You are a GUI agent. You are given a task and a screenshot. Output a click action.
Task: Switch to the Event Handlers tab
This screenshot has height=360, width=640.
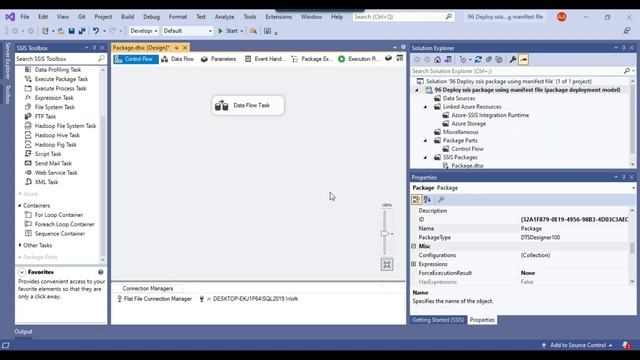coord(264,59)
